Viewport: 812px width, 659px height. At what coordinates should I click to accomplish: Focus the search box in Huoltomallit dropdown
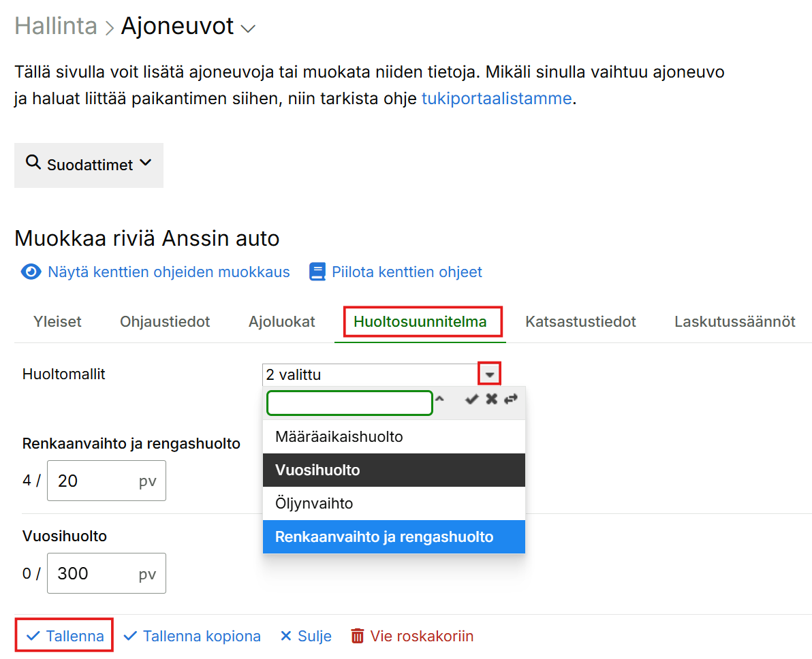point(349,403)
